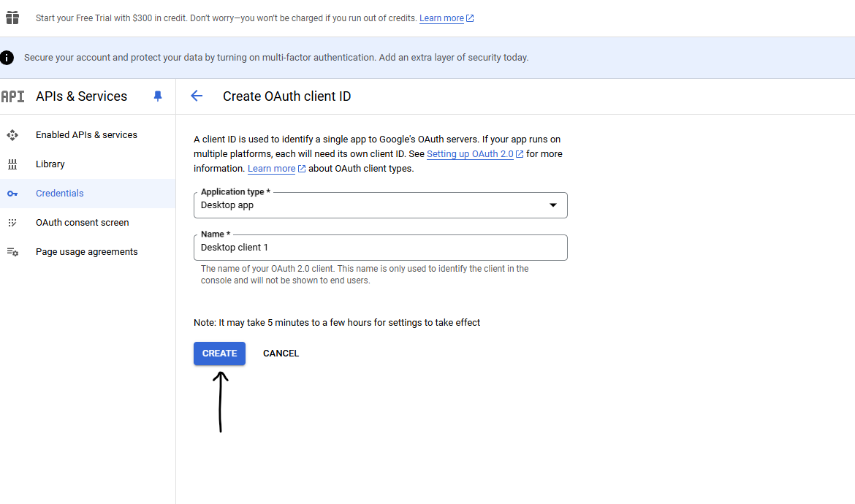This screenshot has height=504, width=855.
Task: Click the Enabled APIs & services icon
Action: click(12, 135)
